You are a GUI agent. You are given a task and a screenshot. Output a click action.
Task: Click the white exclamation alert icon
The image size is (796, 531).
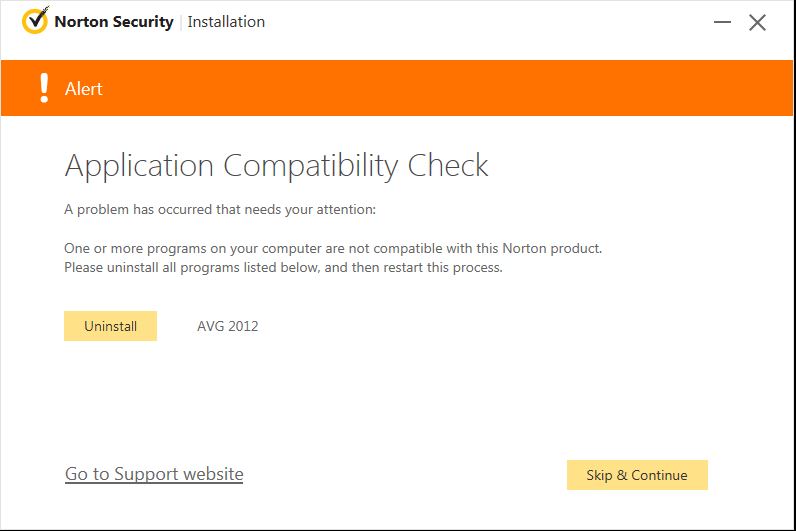coord(43,88)
